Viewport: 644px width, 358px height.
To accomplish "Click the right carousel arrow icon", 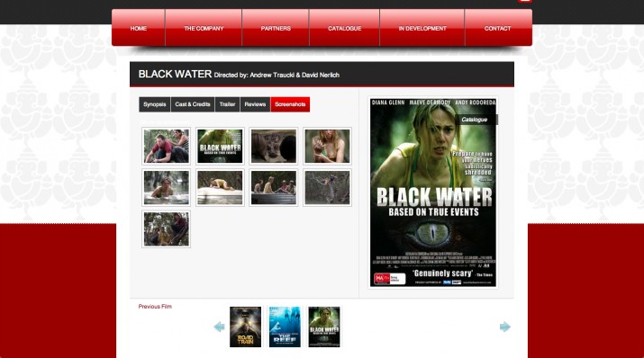I will [504, 327].
